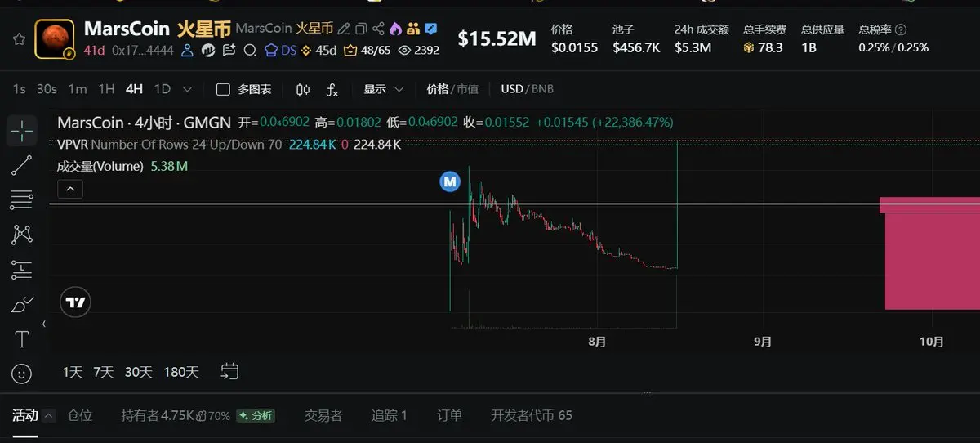
Task: Click the crown 48/65 indicator
Action: [367, 50]
